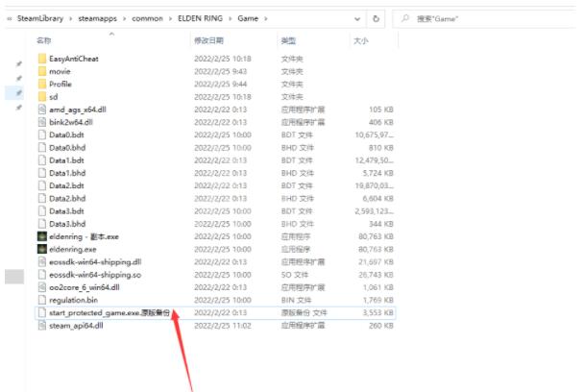Click the eossdk-win64-shipping.dll file icon
This screenshot has width=584, height=392.
point(42,262)
